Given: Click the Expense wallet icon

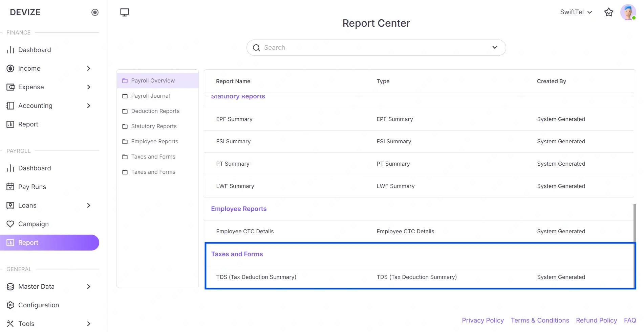Looking at the screenshot, I should [x=10, y=87].
